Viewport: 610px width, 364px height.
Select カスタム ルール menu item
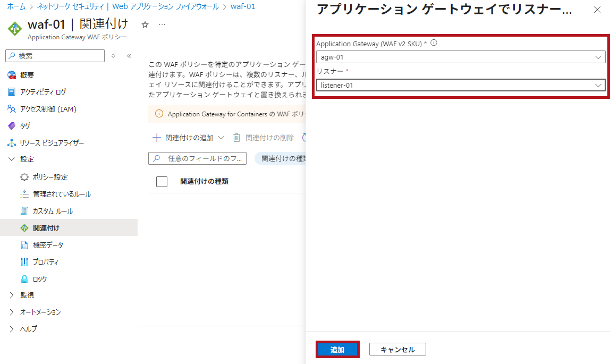(53, 211)
